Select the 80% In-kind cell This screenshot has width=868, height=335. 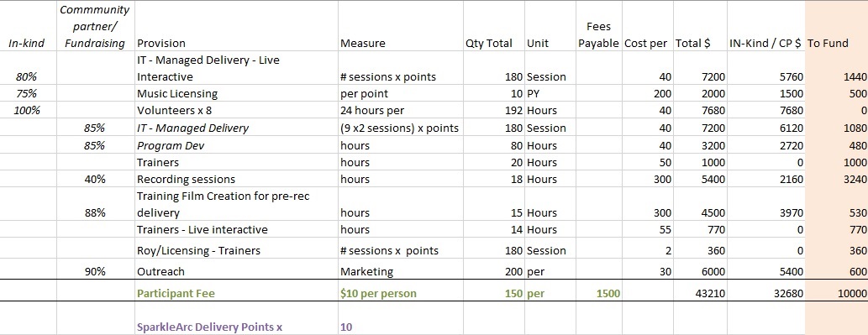click(27, 77)
